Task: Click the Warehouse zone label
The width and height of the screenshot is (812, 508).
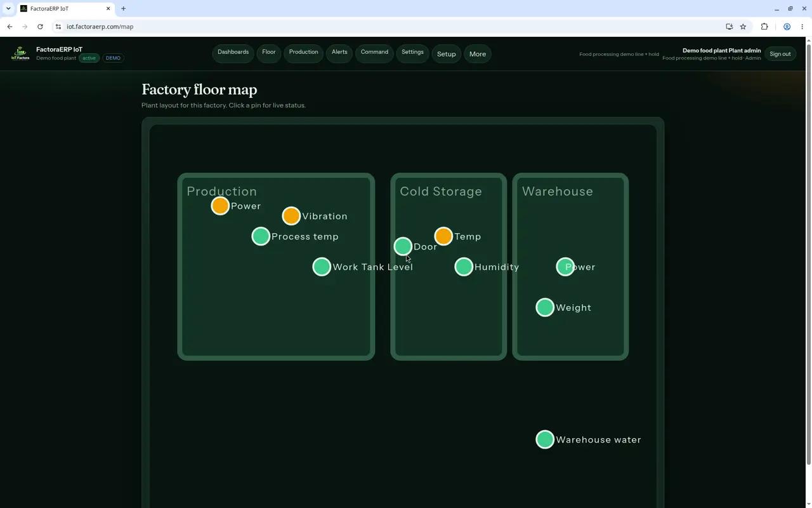Action: pyautogui.click(x=558, y=191)
